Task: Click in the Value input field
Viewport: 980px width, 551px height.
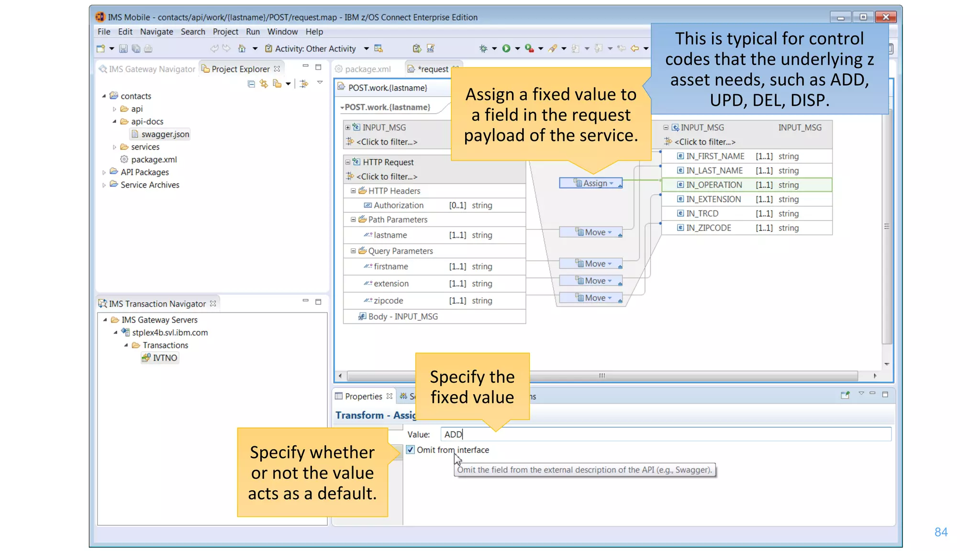Action: pyautogui.click(x=666, y=434)
